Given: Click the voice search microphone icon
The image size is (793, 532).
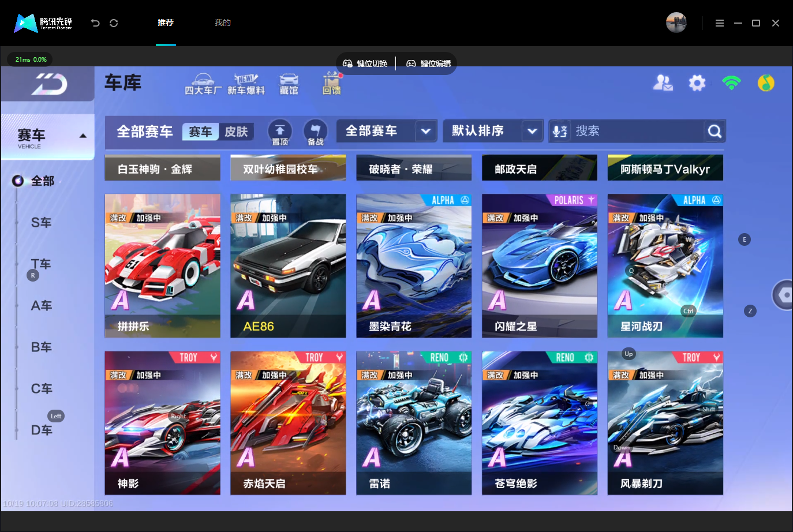Looking at the screenshot, I should (x=559, y=132).
